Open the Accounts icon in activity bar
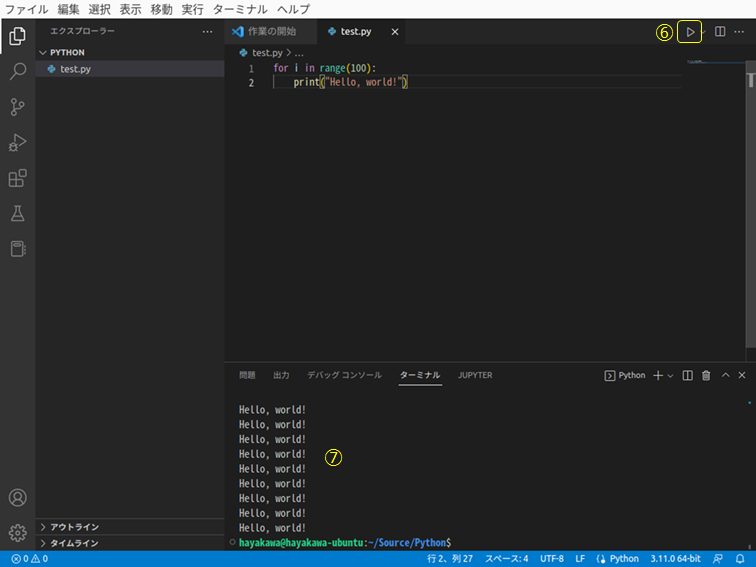The height and width of the screenshot is (567, 756). [x=18, y=497]
